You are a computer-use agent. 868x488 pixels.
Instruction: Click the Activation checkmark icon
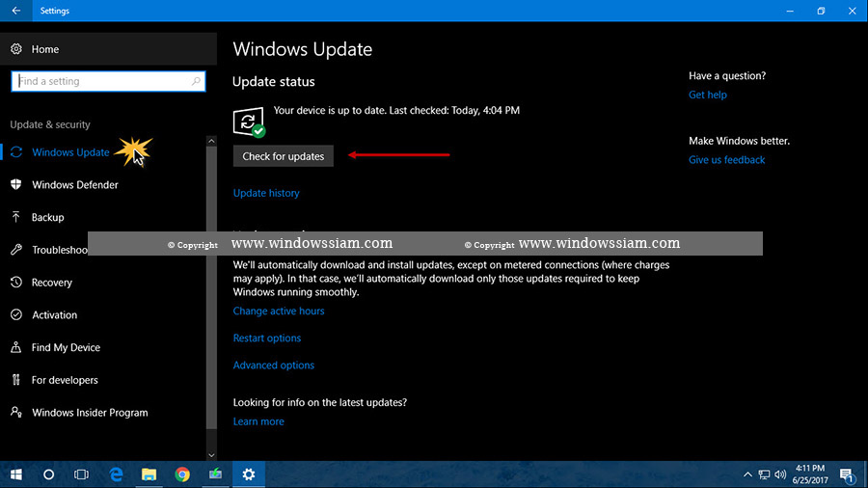coord(16,314)
